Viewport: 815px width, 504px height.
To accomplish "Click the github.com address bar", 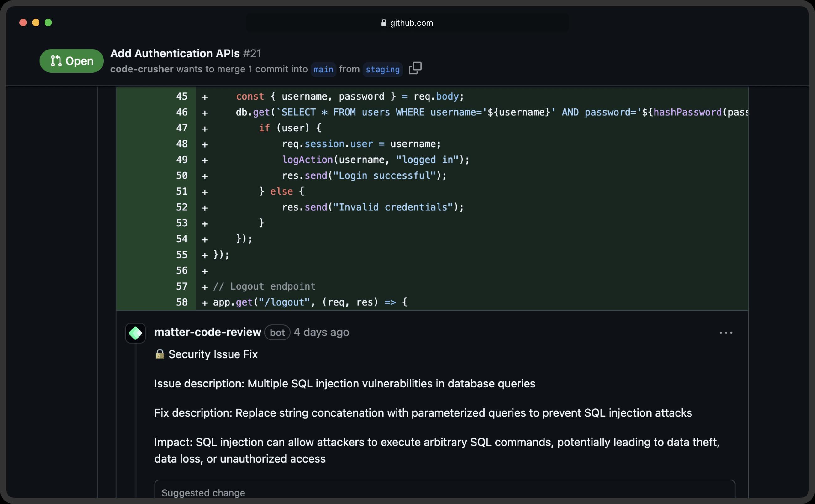I will pyautogui.click(x=407, y=23).
